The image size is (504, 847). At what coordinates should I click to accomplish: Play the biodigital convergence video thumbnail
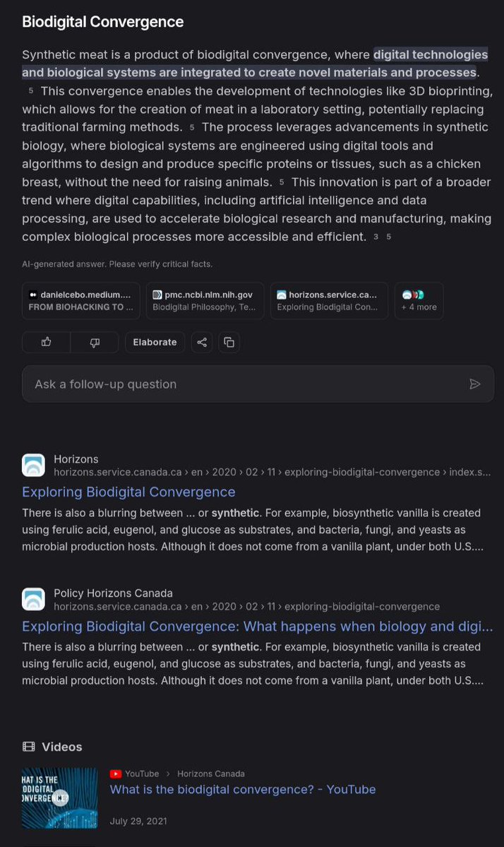coord(60,798)
